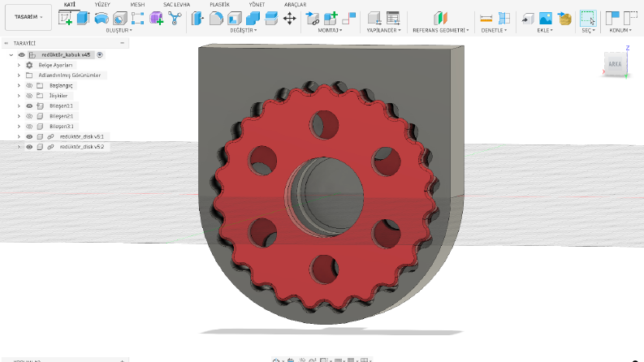Open the TASARIM workspace dropdown
Screen dimensions: 644x362
click(28, 17)
